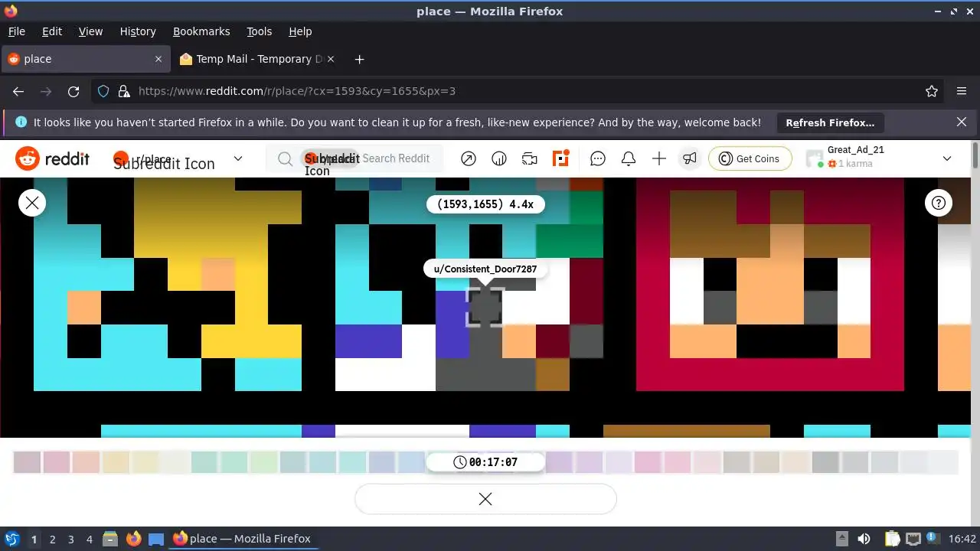The image size is (980, 551).
Task: Click the selected dark grey canvas pixel
Action: pos(485,308)
